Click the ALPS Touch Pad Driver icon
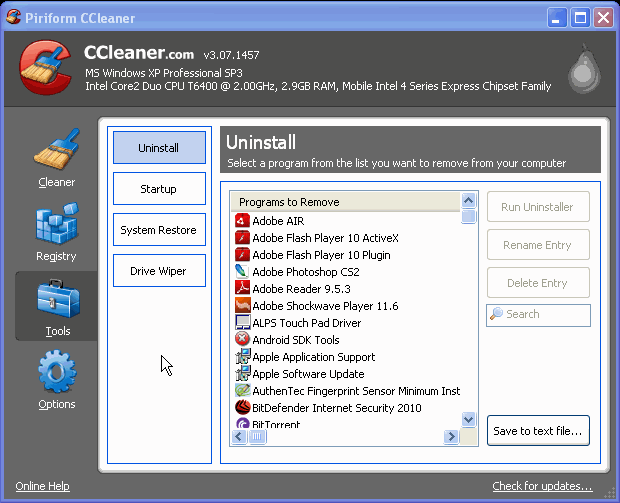 (x=242, y=322)
